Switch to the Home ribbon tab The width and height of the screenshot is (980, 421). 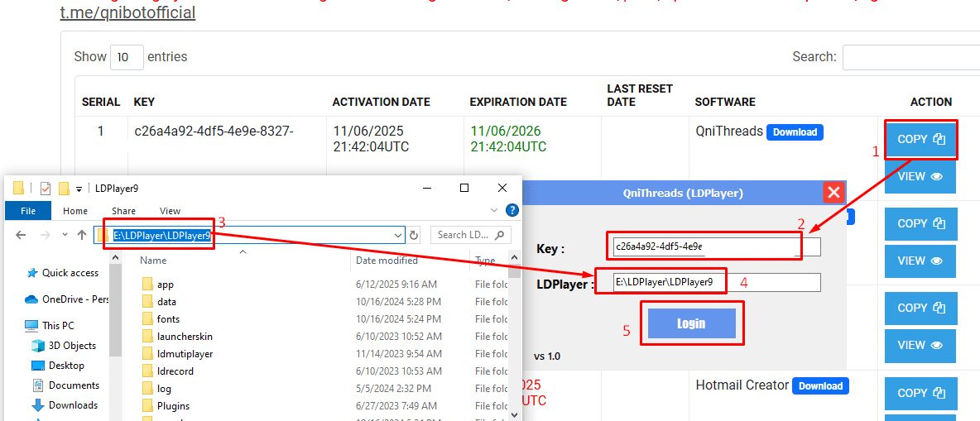point(75,210)
